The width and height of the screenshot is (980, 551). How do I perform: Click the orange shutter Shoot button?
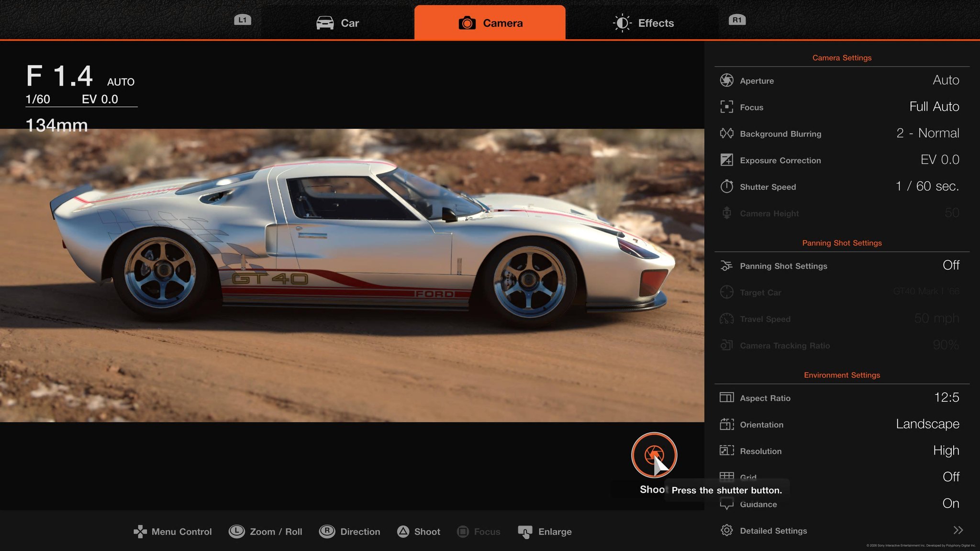click(x=654, y=455)
